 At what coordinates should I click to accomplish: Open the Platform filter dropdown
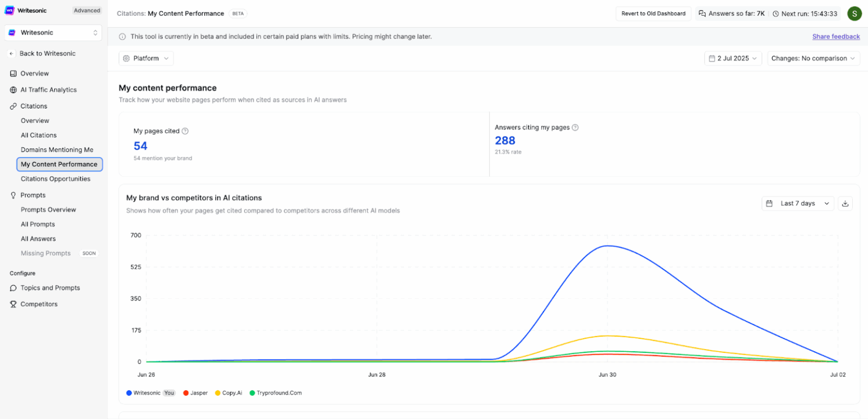tap(146, 58)
